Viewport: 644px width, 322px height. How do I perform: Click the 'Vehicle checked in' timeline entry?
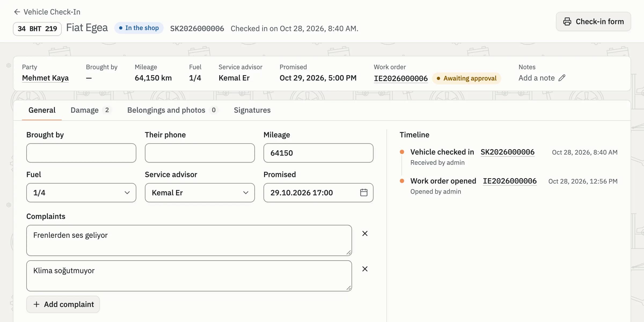[442, 152]
